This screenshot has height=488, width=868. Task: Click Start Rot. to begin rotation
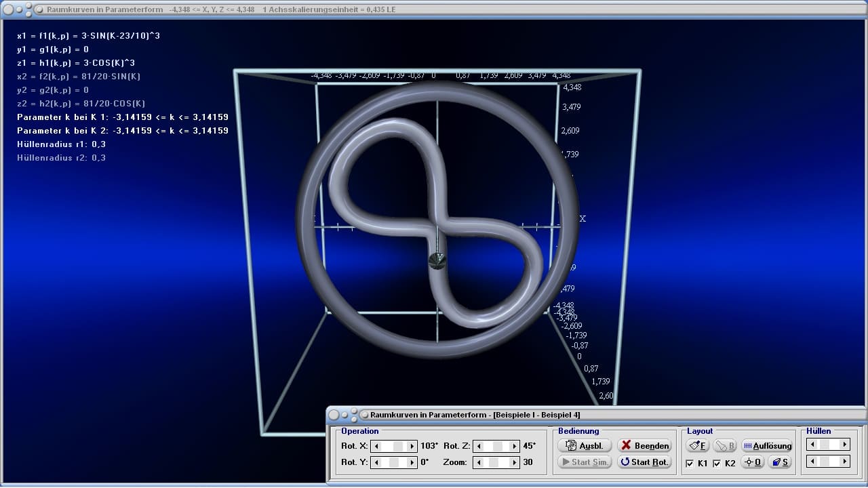644,462
